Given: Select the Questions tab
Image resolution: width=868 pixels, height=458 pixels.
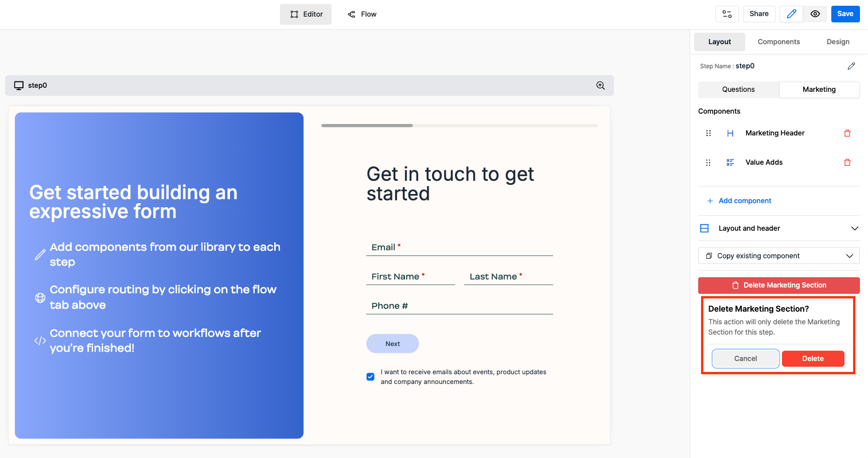Looking at the screenshot, I should point(738,90).
